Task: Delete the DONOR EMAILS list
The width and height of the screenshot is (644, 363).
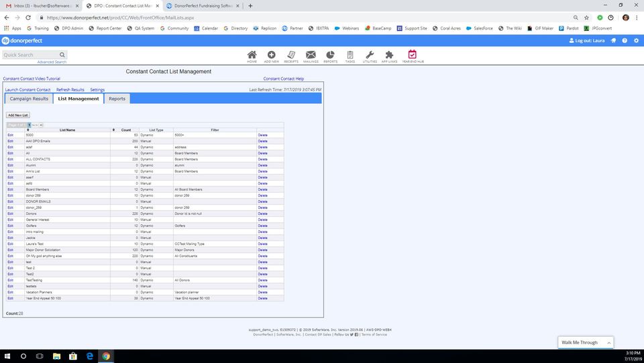Action: point(262,201)
